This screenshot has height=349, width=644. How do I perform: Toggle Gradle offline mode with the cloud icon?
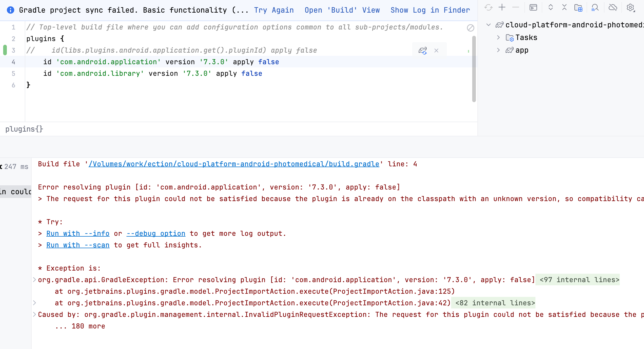pyautogui.click(x=613, y=8)
